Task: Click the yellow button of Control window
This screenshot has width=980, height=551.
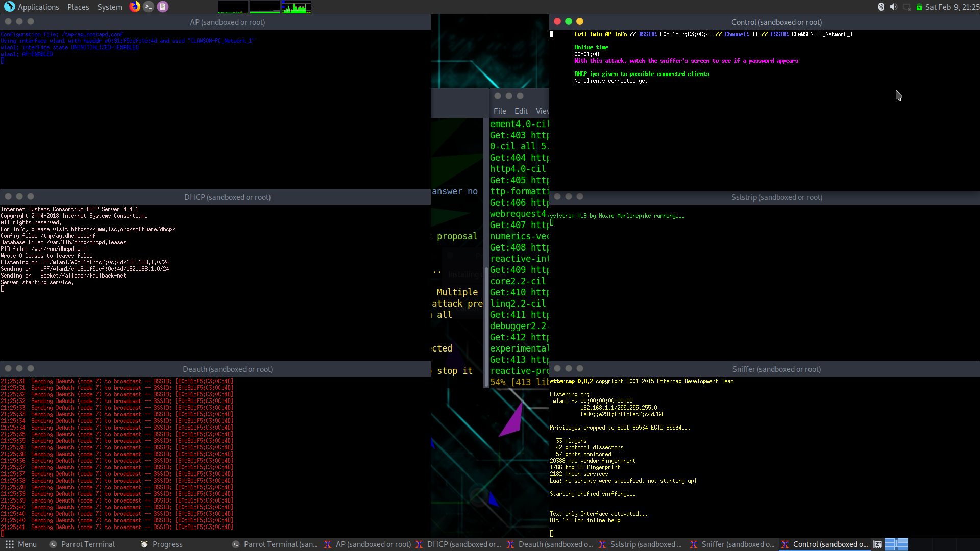Action: click(x=580, y=21)
